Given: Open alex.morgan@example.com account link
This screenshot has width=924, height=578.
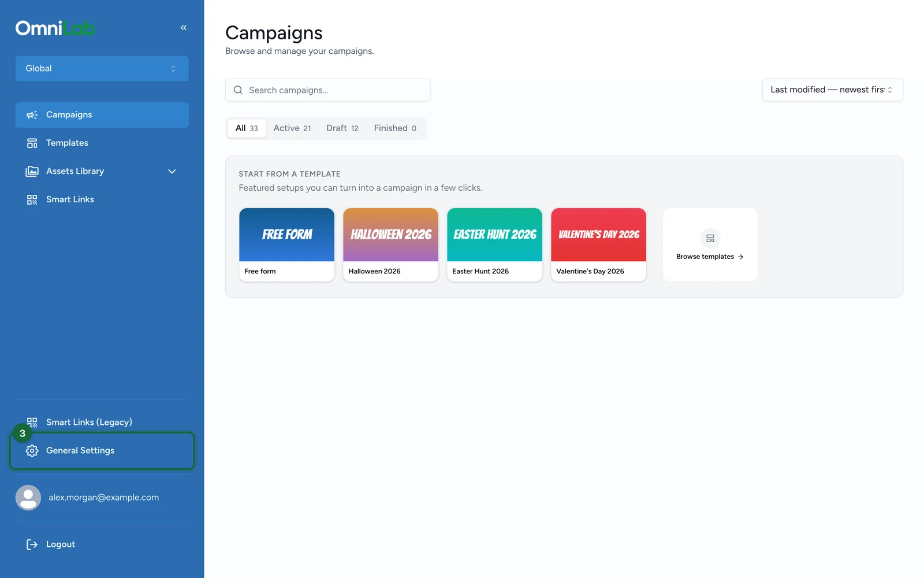Looking at the screenshot, I should pos(103,498).
